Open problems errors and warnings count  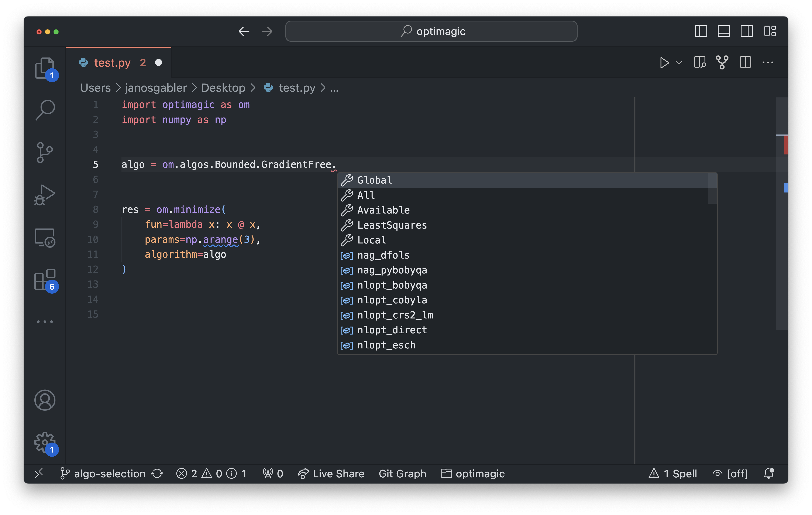(x=211, y=474)
